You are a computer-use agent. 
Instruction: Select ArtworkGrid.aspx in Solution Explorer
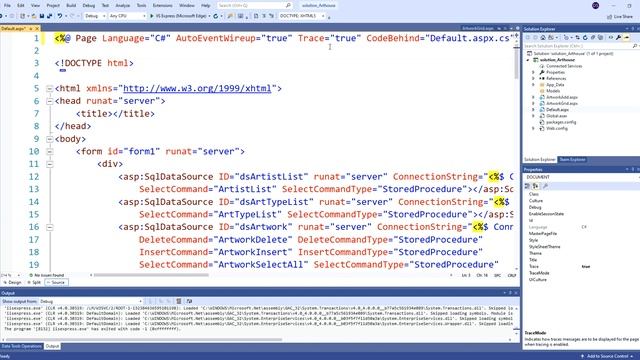click(x=562, y=104)
